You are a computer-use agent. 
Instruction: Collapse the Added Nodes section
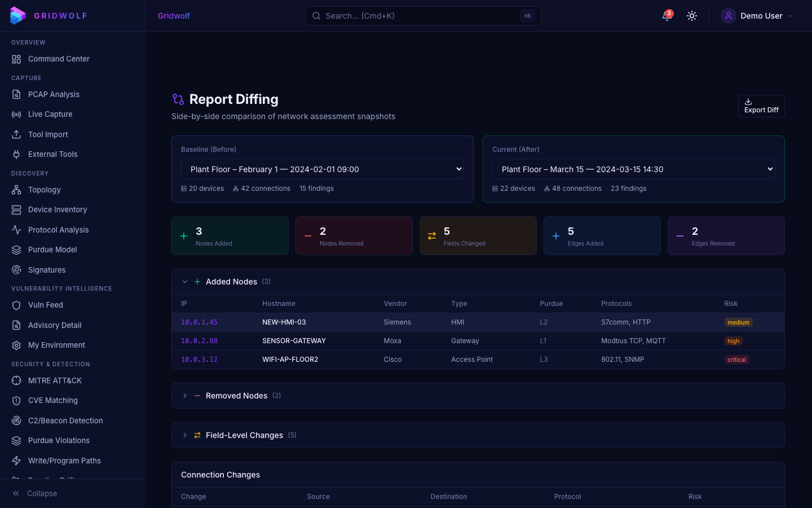[184, 281]
